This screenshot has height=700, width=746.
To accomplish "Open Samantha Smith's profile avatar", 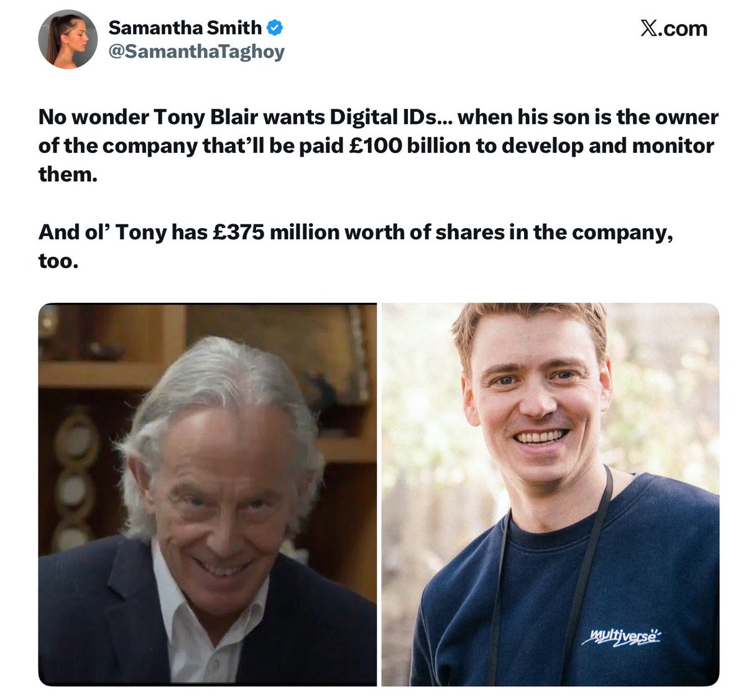I will (68, 39).
